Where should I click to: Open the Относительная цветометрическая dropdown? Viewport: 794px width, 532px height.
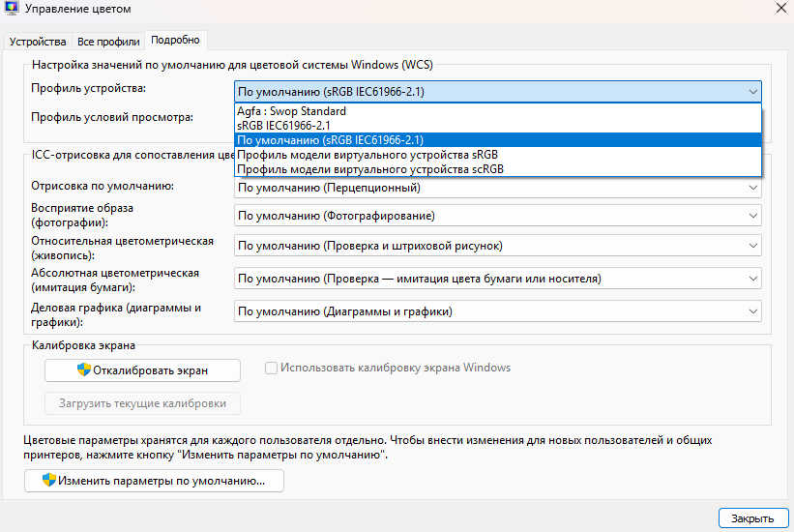pos(498,246)
